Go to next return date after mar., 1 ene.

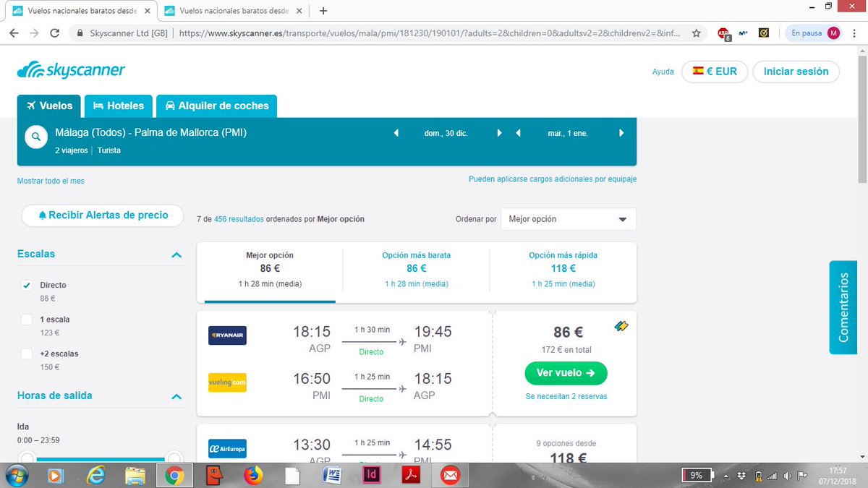coord(621,133)
